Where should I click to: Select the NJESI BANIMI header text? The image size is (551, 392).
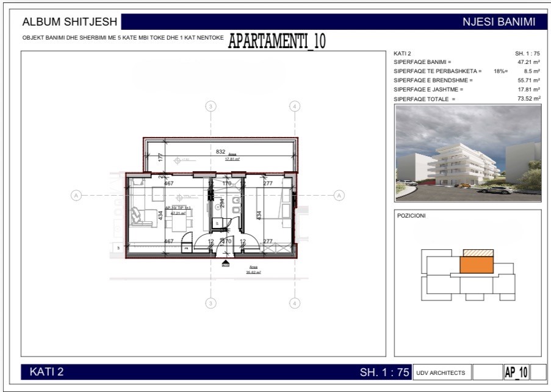[x=499, y=23]
